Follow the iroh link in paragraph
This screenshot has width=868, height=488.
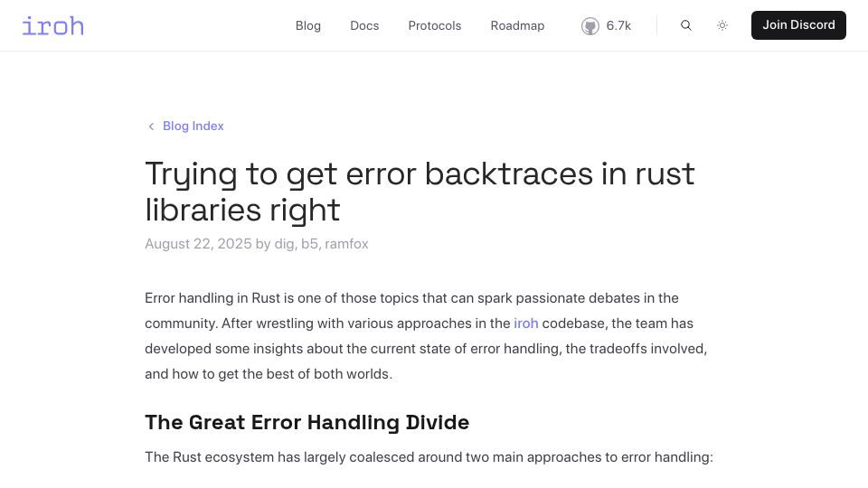point(526,324)
